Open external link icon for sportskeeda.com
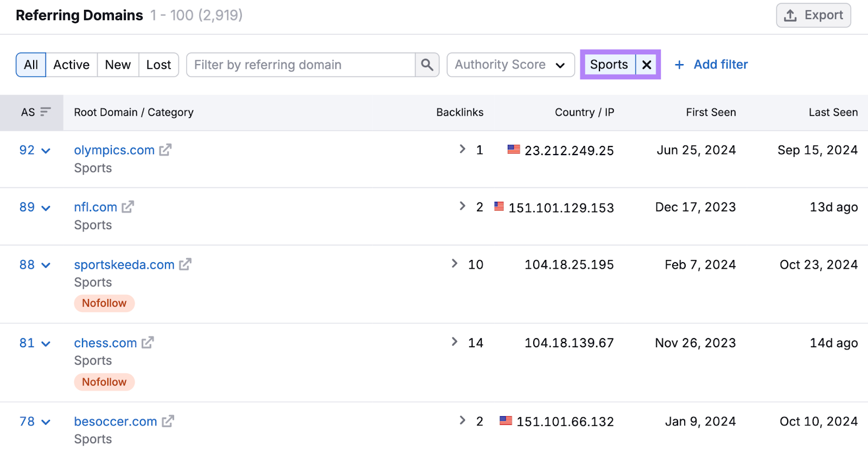This screenshot has height=458, width=868. pos(186,264)
